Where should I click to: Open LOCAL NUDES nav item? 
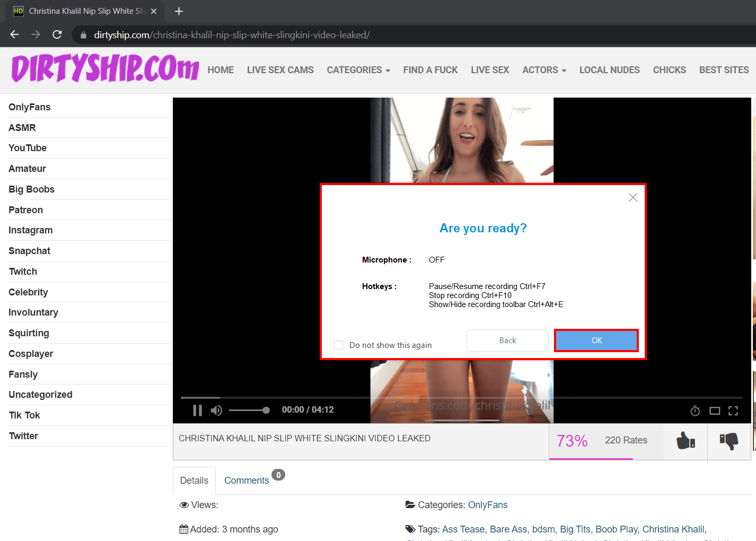tap(609, 70)
